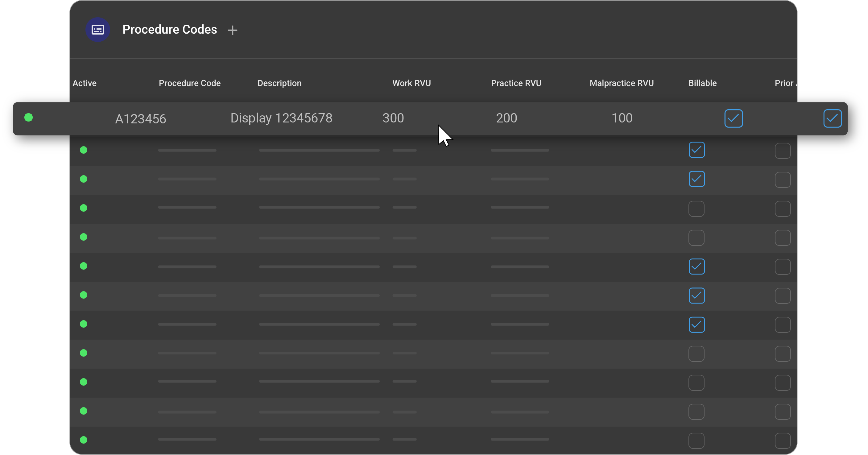Sort by the Procedure Code column header

click(189, 83)
